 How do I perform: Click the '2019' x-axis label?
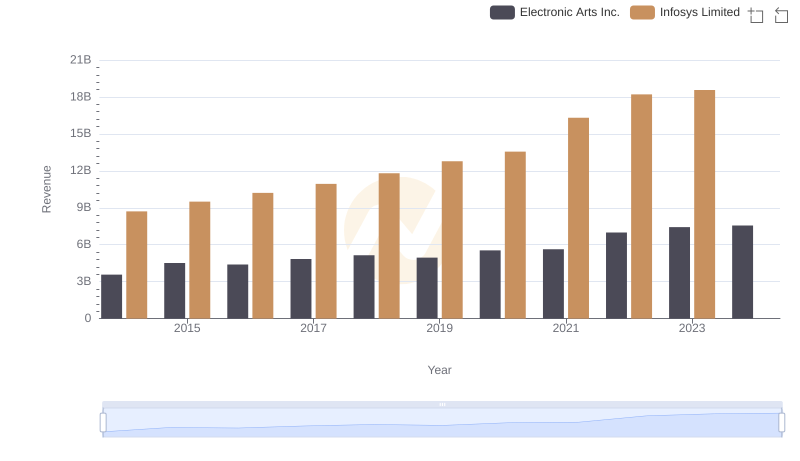click(439, 328)
